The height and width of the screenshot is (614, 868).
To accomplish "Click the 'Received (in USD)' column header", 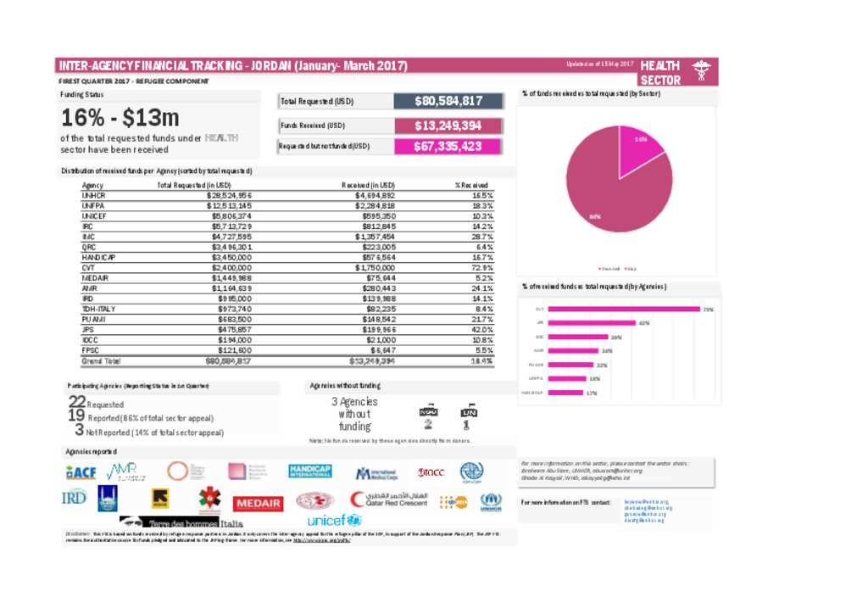I will coord(368,186).
